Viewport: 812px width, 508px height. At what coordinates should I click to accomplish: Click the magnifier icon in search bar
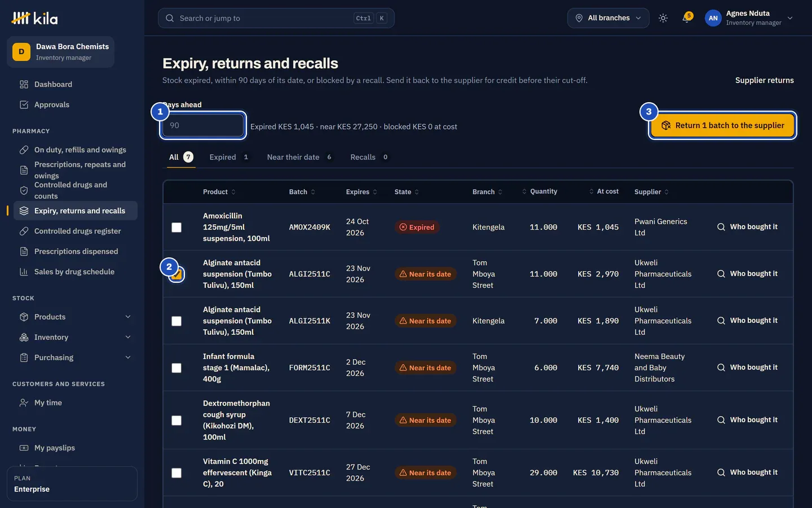click(x=170, y=18)
